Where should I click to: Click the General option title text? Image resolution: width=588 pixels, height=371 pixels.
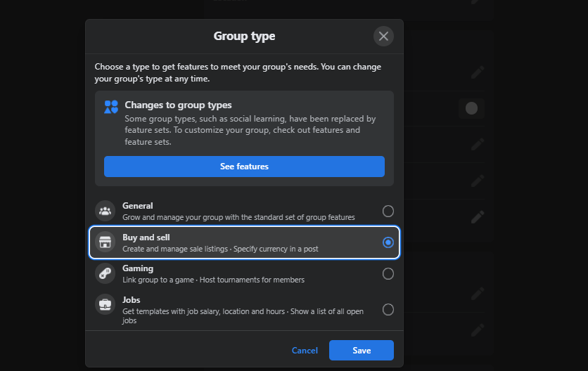(x=138, y=206)
